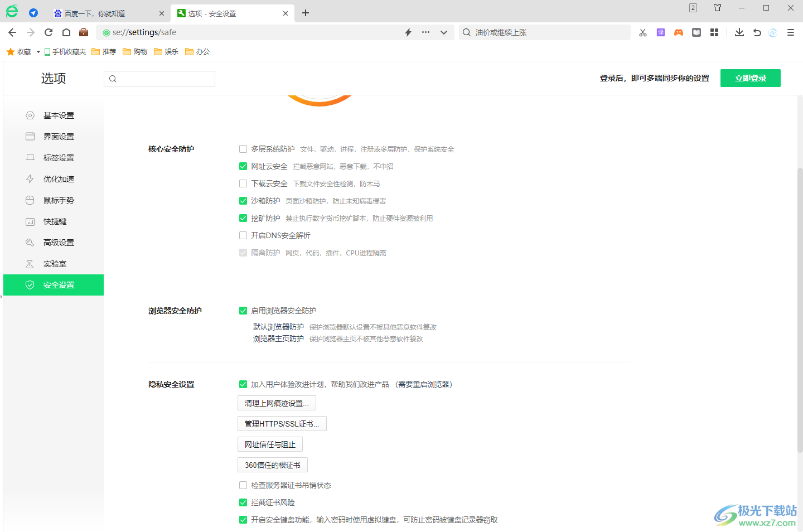The image size is (803, 532).
Task: Click the undo closed tab icon
Action: coord(757,32)
